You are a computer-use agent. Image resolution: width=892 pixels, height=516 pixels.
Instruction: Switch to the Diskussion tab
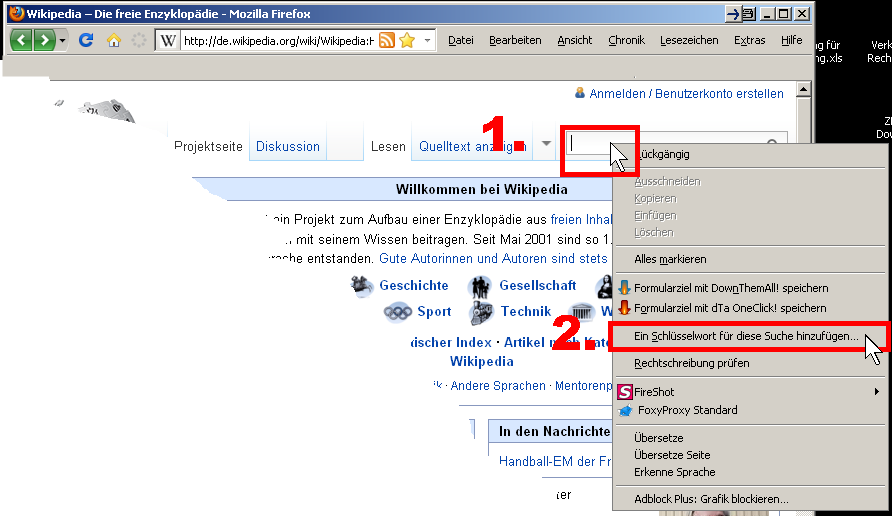click(288, 147)
